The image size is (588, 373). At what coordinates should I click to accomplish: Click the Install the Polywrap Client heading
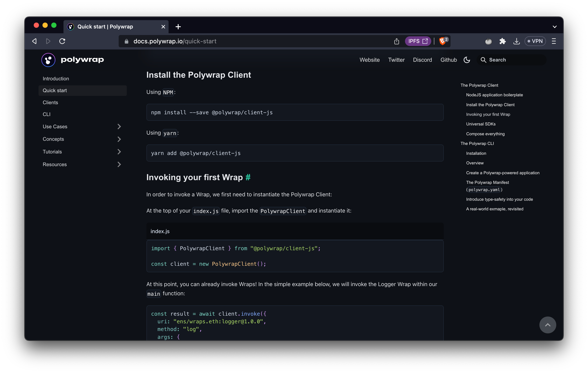(199, 75)
